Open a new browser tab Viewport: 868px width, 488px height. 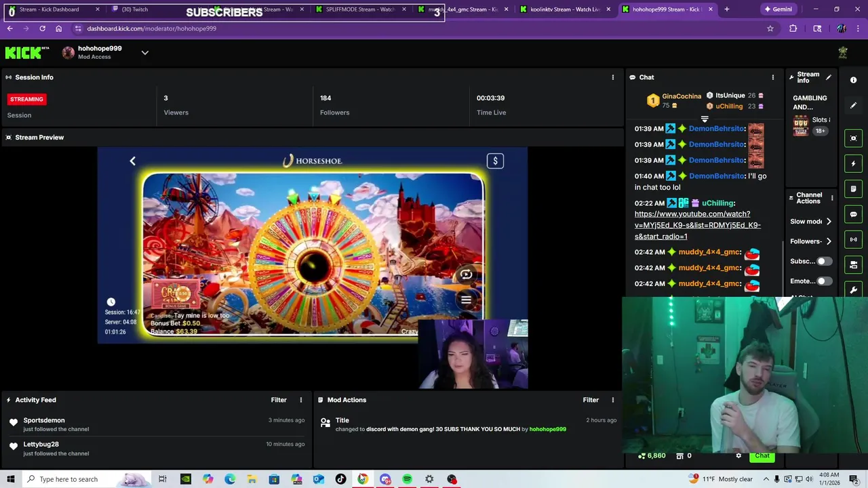click(x=726, y=9)
